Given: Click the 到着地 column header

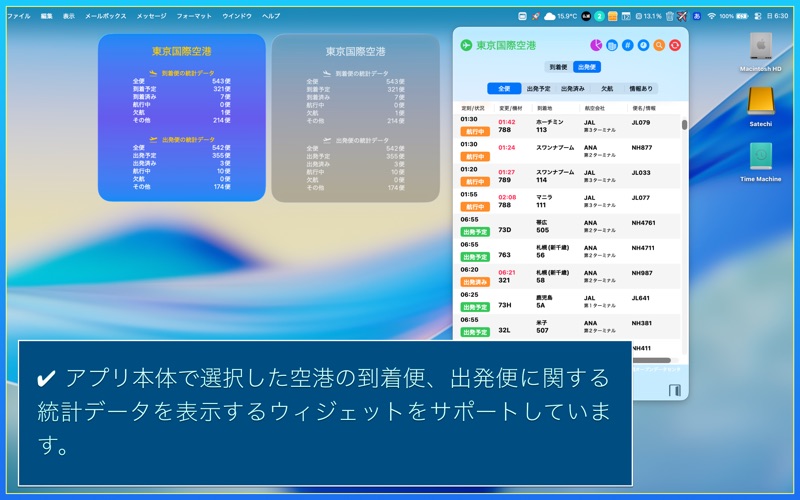Looking at the screenshot, I should (544, 108).
